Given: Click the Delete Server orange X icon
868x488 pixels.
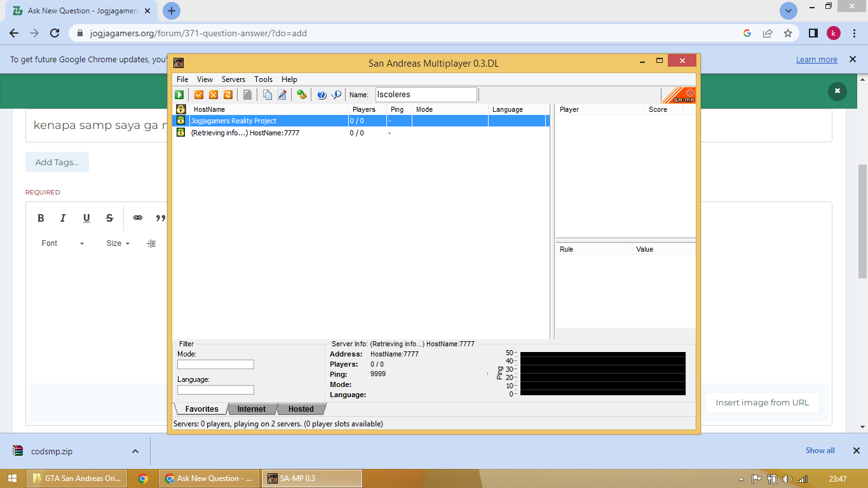Looking at the screenshot, I should click(x=214, y=95).
